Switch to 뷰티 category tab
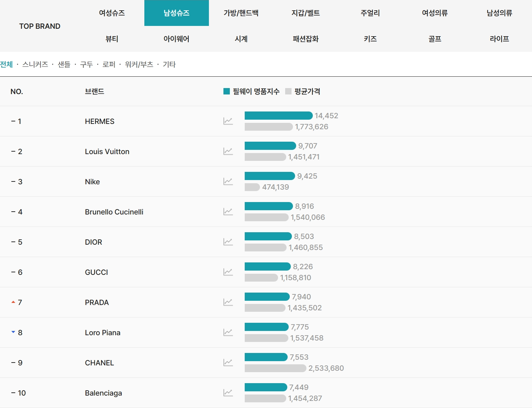 pos(112,39)
